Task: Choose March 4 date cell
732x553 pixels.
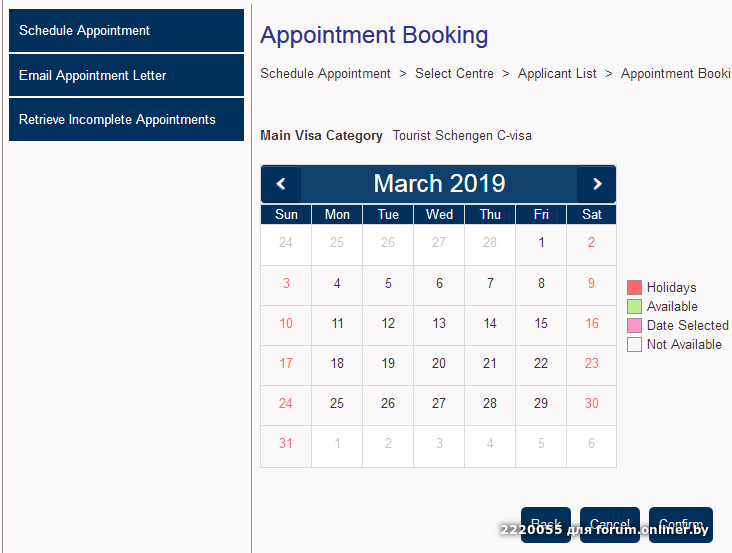Action: 337,284
